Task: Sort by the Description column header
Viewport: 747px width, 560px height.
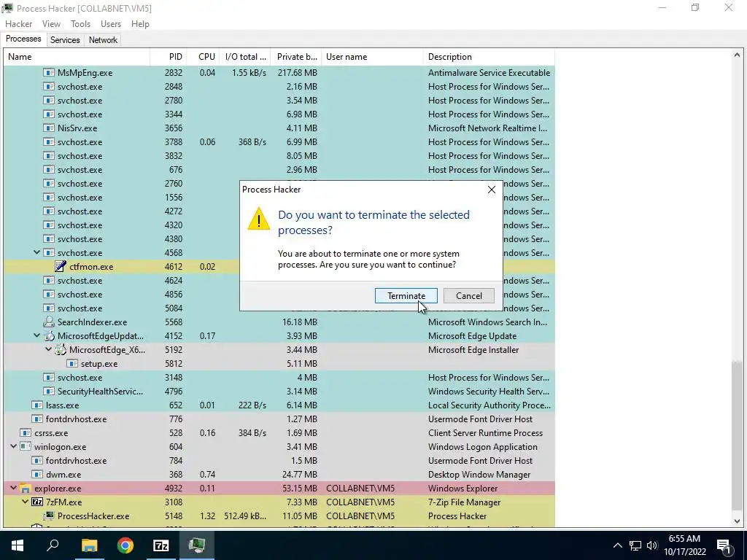Action: pos(489,57)
